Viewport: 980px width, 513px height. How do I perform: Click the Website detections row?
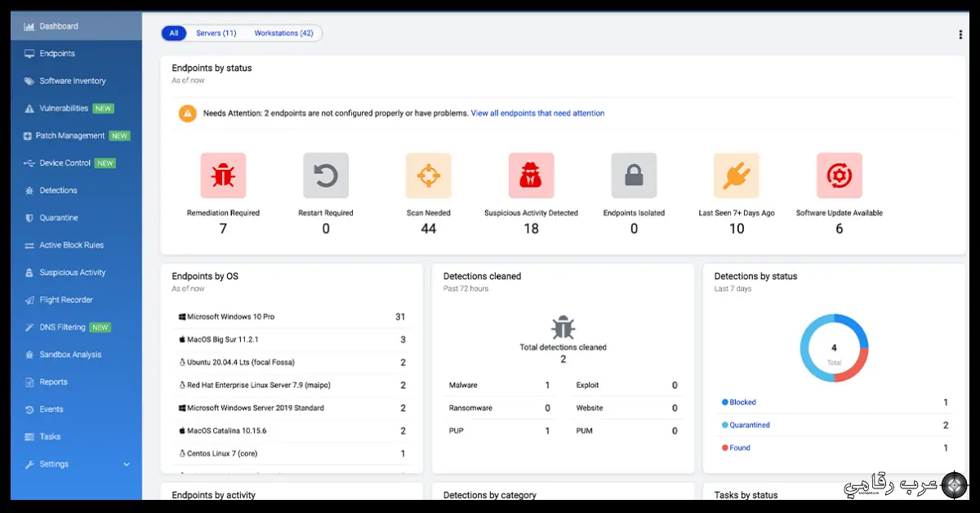click(627, 408)
